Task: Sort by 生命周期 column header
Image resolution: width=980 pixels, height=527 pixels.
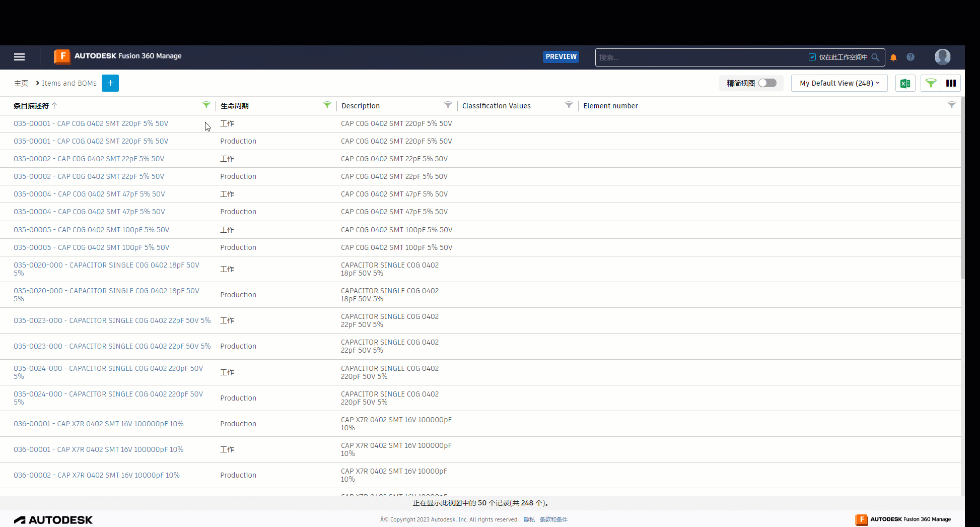Action: tap(235, 106)
